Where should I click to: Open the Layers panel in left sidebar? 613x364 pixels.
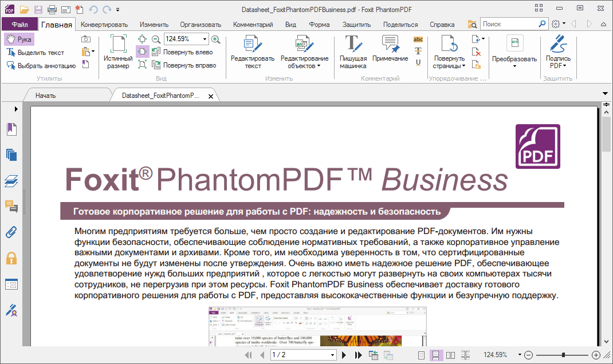coord(11,181)
